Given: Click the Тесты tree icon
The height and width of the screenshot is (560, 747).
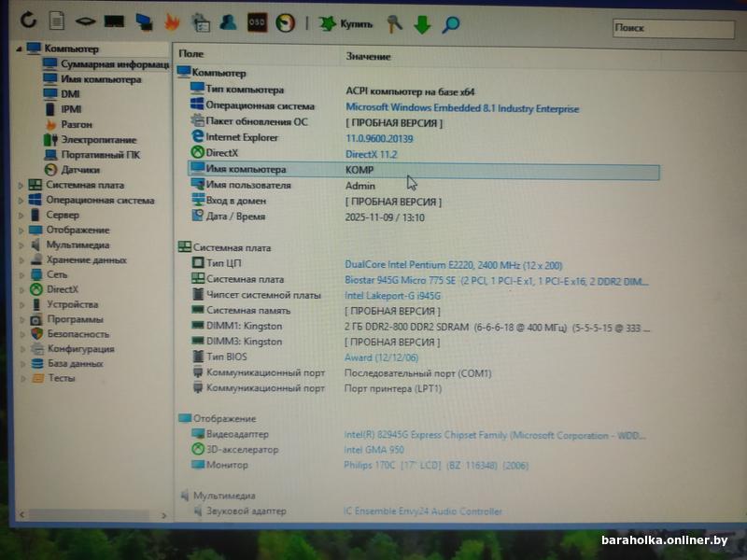Looking at the screenshot, I should click(37, 378).
